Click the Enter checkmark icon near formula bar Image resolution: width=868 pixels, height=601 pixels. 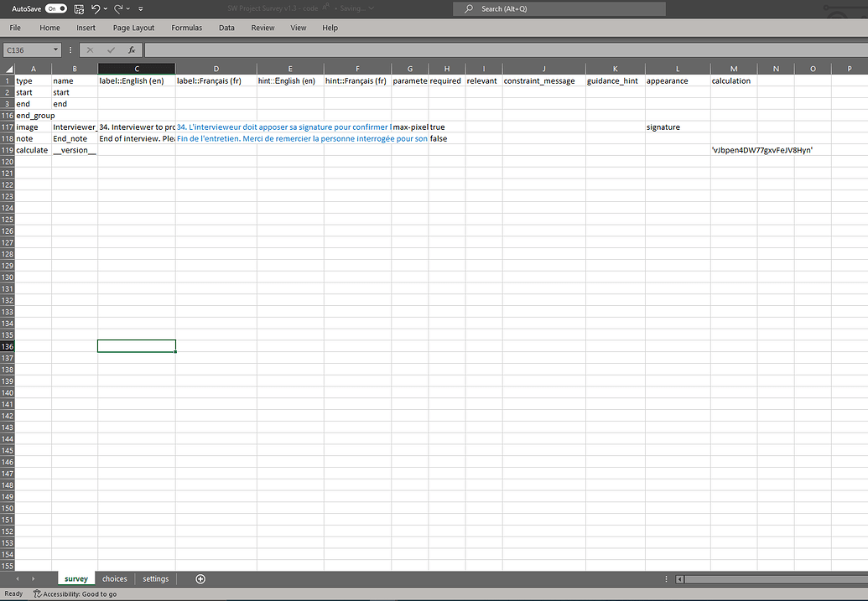[x=111, y=50]
